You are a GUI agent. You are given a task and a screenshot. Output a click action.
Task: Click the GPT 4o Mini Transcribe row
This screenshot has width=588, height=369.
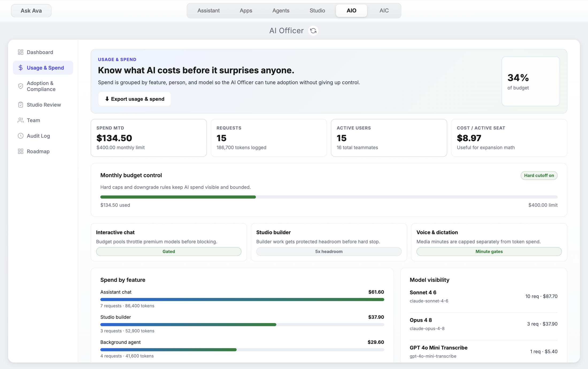(483, 352)
